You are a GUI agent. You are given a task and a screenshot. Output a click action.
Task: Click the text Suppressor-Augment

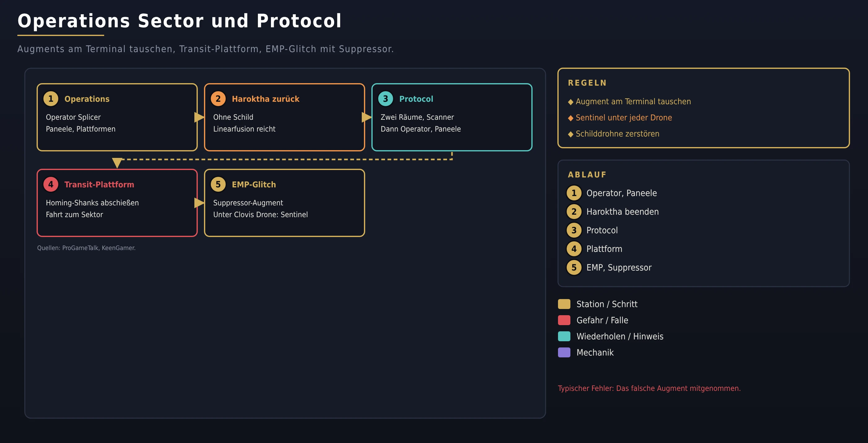point(248,203)
